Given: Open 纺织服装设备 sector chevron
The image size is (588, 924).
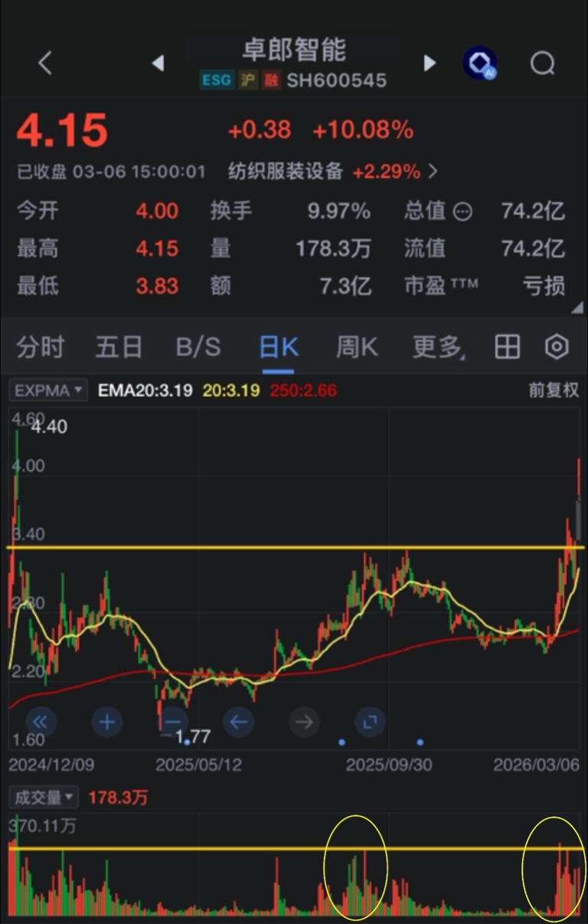Looking at the screenshot, I should [433, 171].
